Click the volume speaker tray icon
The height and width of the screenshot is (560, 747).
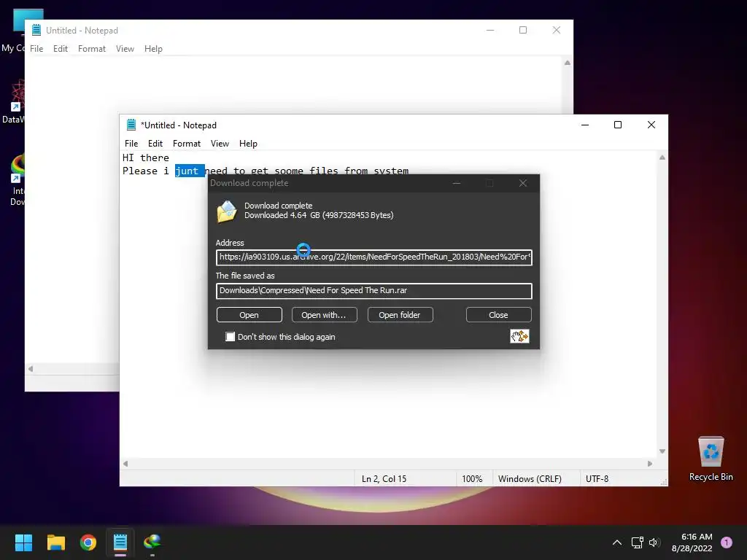click(654, 542)
